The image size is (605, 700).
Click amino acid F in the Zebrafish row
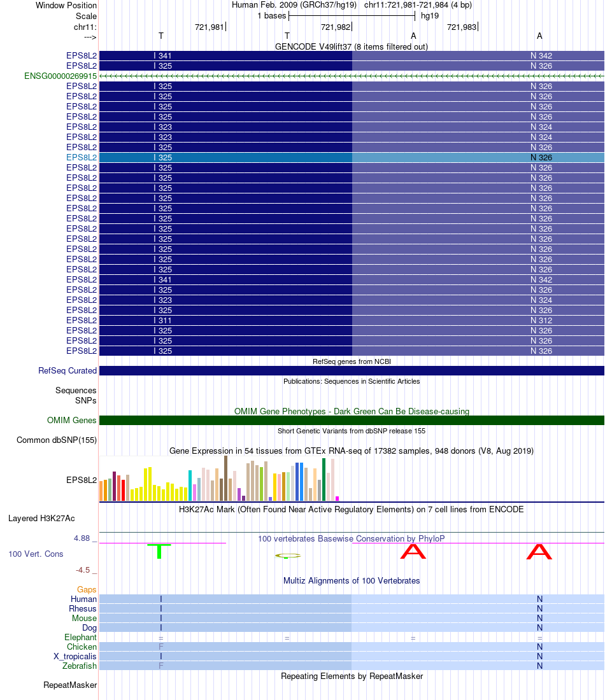point(161,666)
